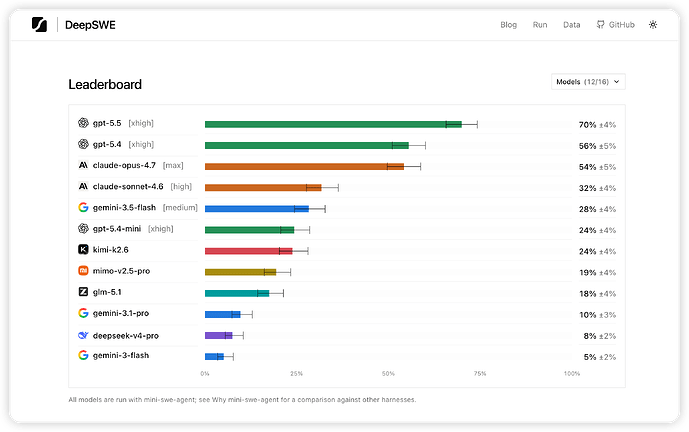
Task: Go to the Run page
Action: coord(540,25)
